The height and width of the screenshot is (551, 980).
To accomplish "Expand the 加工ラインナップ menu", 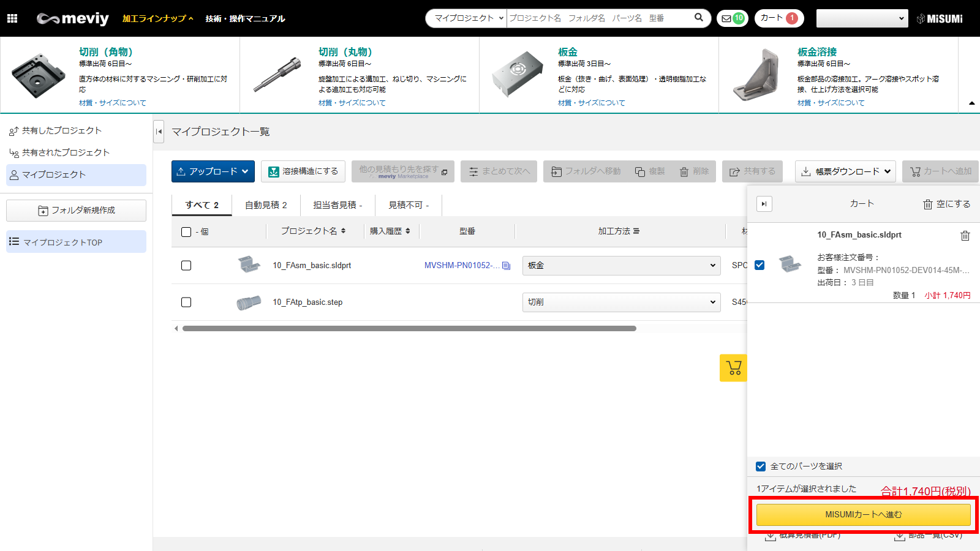I will coord(158,18).
